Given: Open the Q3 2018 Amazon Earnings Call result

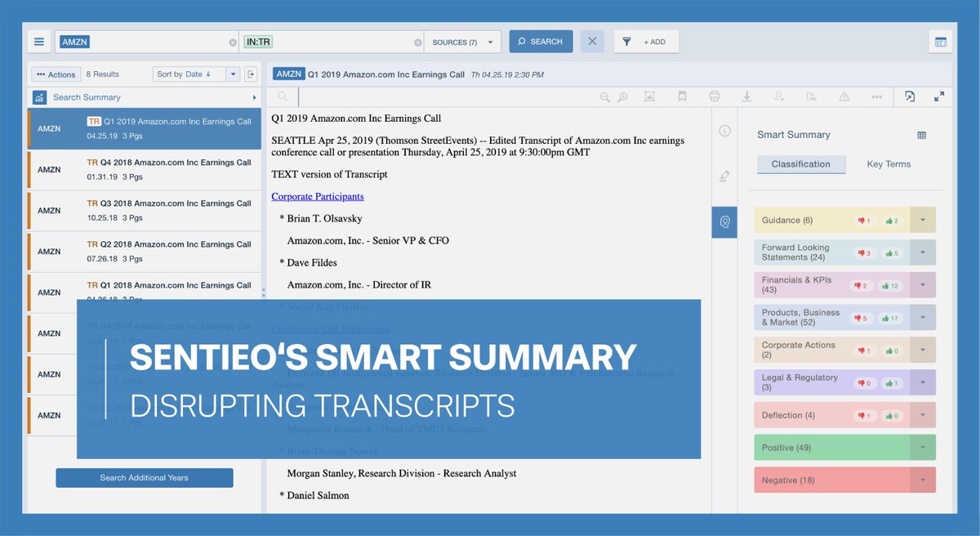Looking at the screenshot, I should tap(145, 211).
